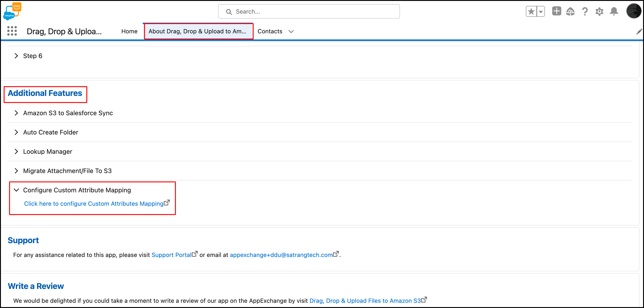Open the App Launcher grid icon
Image resolution: width=644 pixels, height=308 pixels.
coord(12,31)
